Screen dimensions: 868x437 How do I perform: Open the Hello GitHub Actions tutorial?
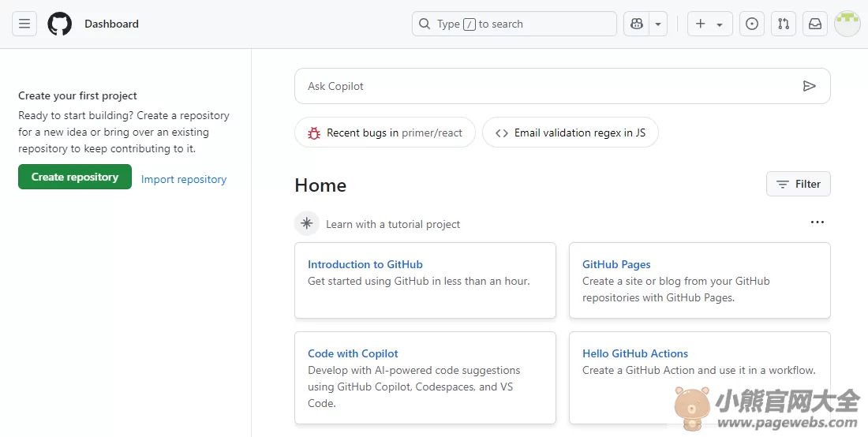(x=635, y=353)
